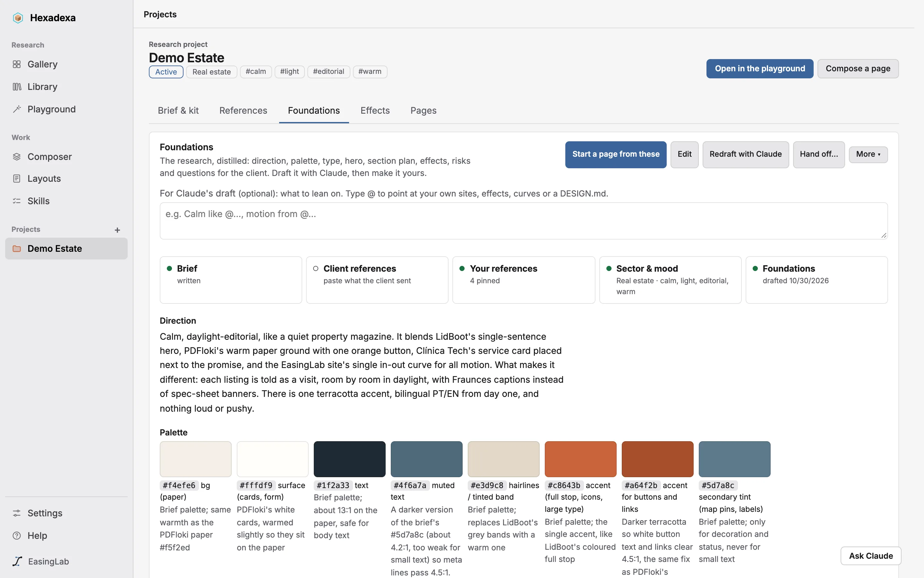Click the Projects header breadcrumb
Screen dimensions: 924x578
coord(160,14)
